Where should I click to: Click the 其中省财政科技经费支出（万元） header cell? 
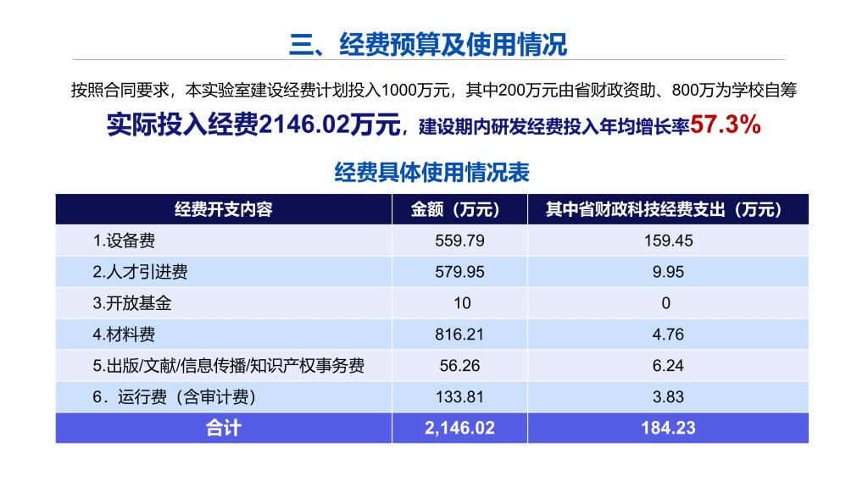pyautogui.click(x=667, y=209)
